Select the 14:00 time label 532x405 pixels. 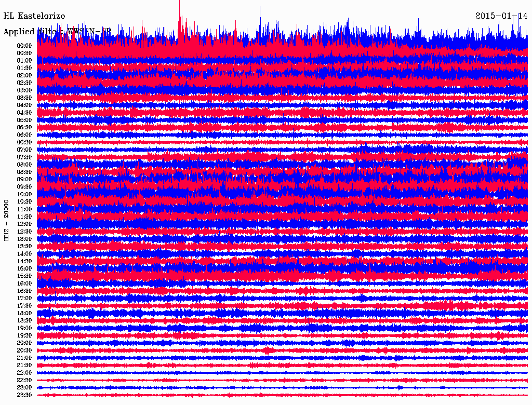[24, 254]
